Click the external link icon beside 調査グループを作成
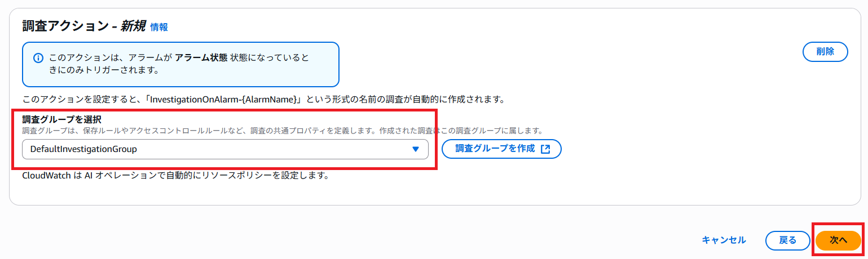 click(545, 149)
